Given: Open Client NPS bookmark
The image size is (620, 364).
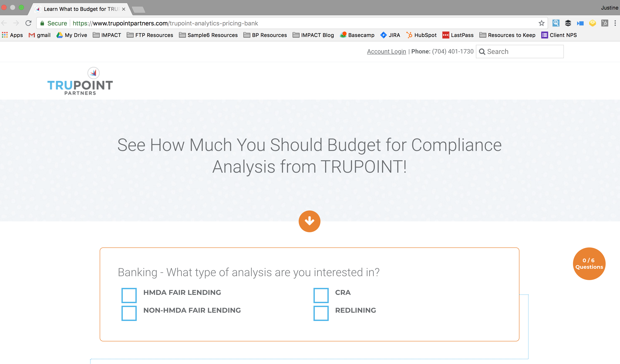Looking at the screenshot, I should [x=559, y=35].
